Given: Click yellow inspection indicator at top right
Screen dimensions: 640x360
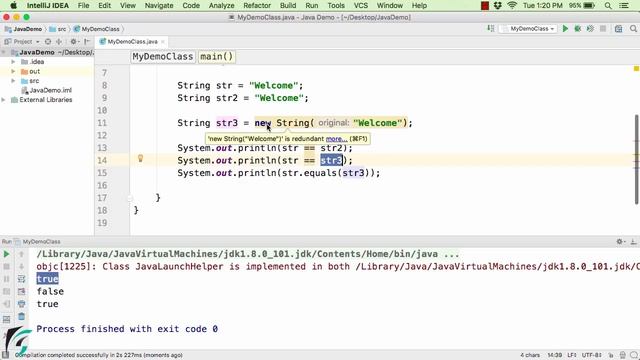Looking at the screenshot, I should coord(636,69).
